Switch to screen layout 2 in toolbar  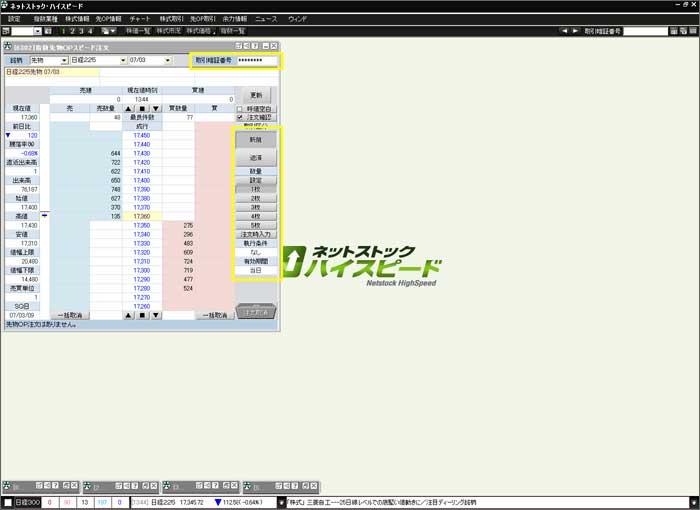pyautogui.click(x=72, y=31)
